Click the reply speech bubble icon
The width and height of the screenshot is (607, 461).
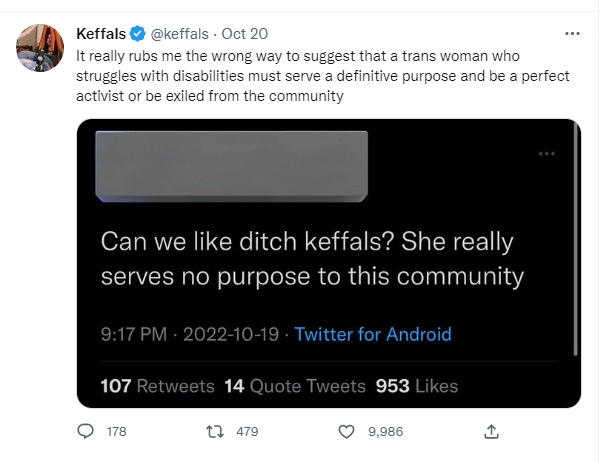coord(86,432)
